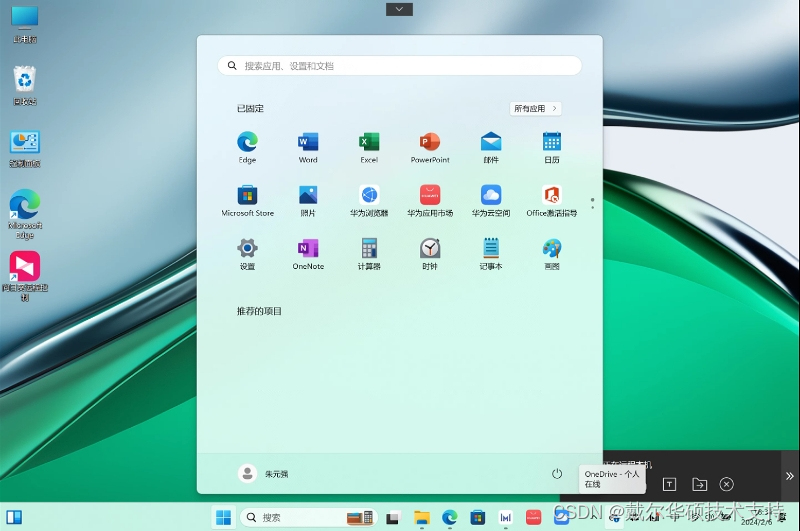Select the Control Panel desktop icon

(24, 148)
